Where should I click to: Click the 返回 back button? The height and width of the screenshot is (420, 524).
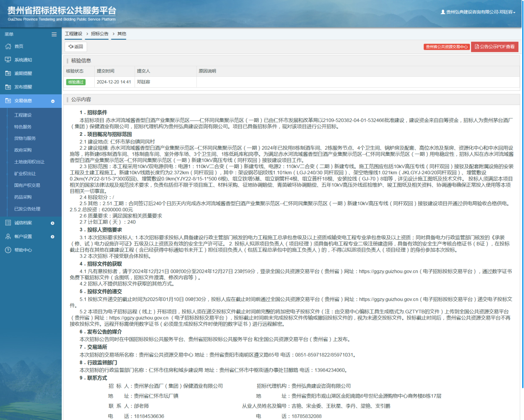point(75,47)
